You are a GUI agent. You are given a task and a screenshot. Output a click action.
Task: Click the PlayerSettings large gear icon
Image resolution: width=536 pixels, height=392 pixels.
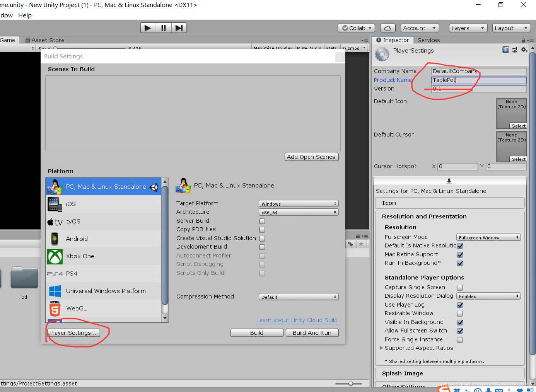point(382,54)
